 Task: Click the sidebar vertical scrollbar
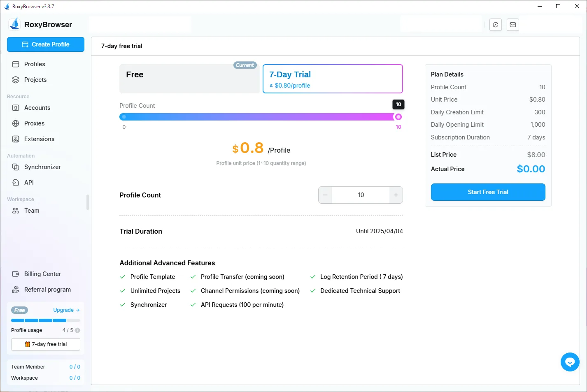pos(87,202)
